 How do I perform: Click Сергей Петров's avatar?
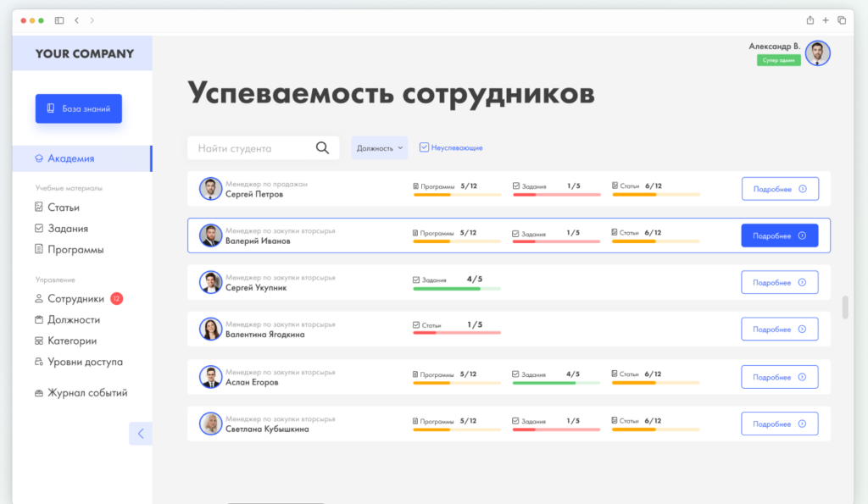pyautogui.click(x=210, y=189)
